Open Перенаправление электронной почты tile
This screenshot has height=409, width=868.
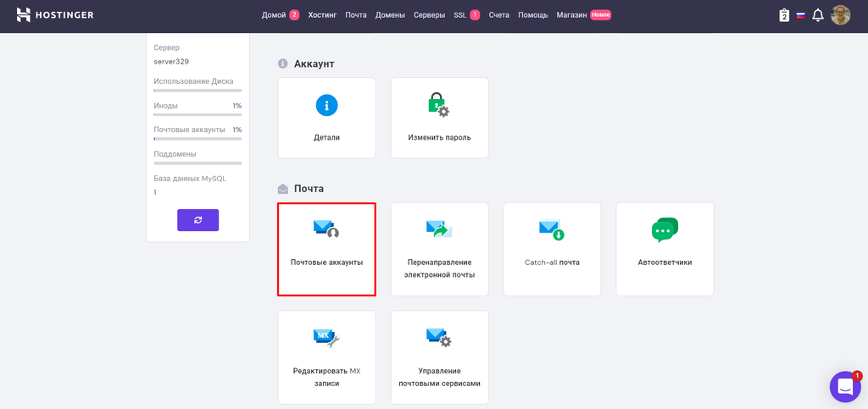tap(439, 249)
